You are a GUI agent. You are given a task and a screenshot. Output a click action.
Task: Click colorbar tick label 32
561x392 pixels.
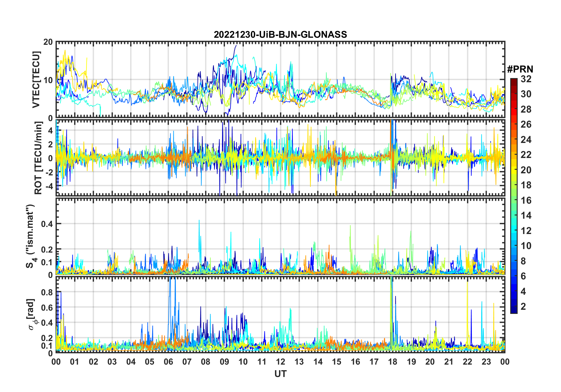tap(526, 79)
